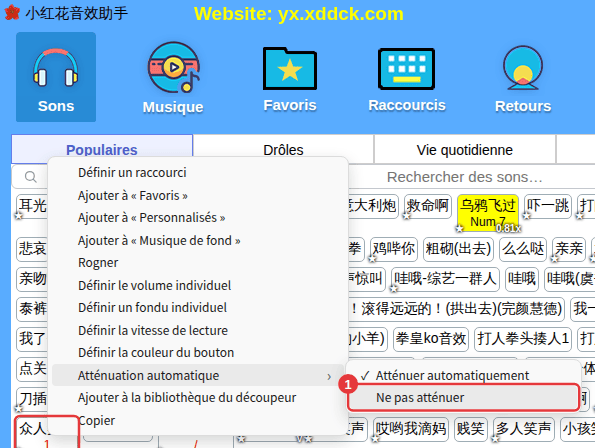
Task: Click the favorite star on 哎哟我滴妈
Action: point(375,439)
